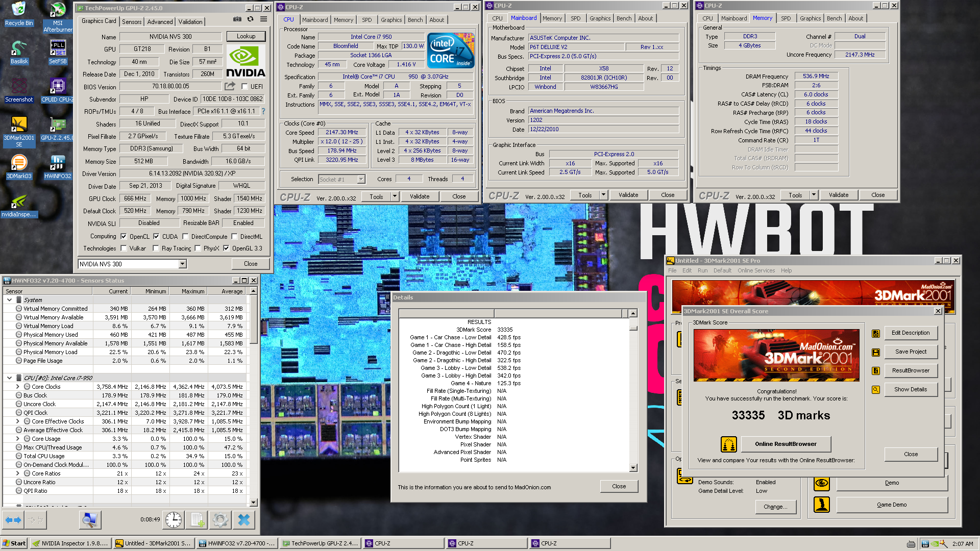The width and height of the screenshot is (980, 551).
Task: Open the GPU-Z hamburger menu icon
Action: (x=263, y=19)
